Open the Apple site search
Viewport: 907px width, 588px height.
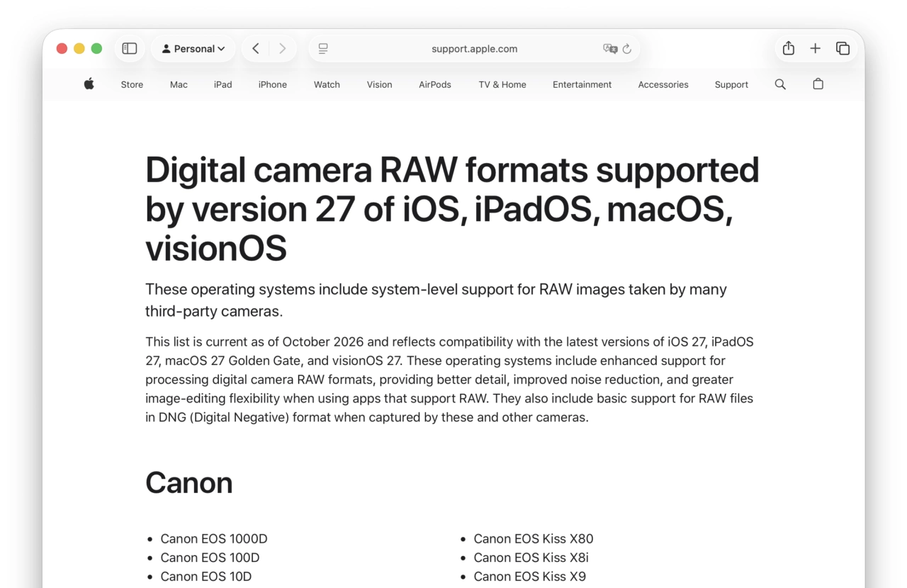click(780, 84)
